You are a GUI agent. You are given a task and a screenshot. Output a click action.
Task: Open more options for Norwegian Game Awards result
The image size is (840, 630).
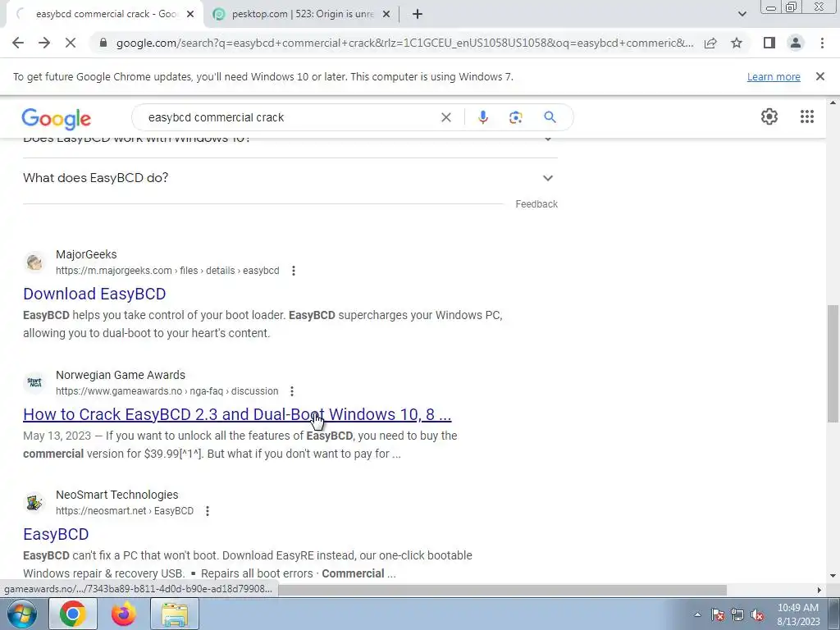(x=291, y=391)
